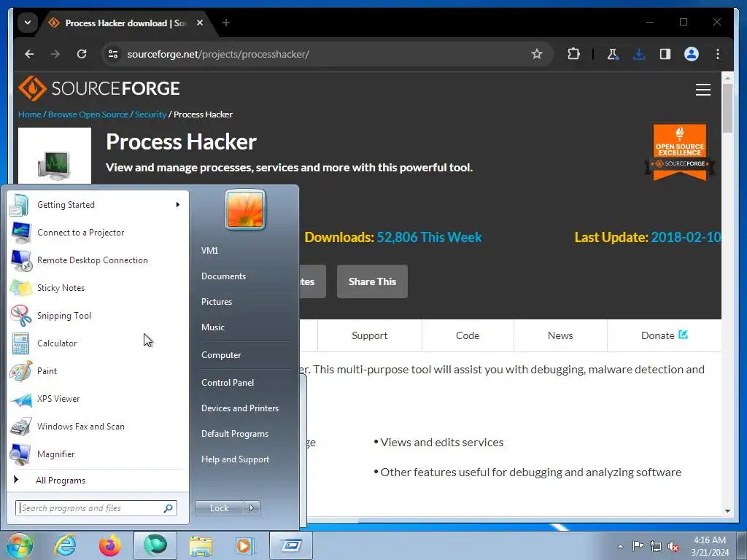Open the Calculator icon
Image resolution: width=747 pixels, height=560 pixels.
click(x=21, y=343)
